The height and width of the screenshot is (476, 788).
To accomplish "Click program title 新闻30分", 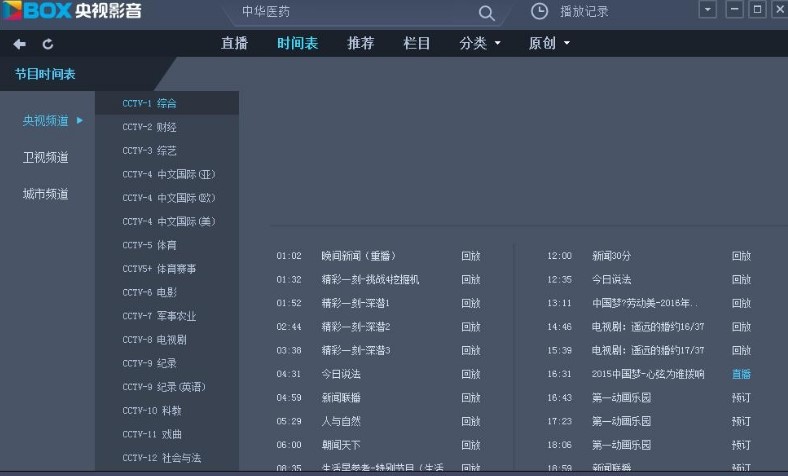I will 611,256.
